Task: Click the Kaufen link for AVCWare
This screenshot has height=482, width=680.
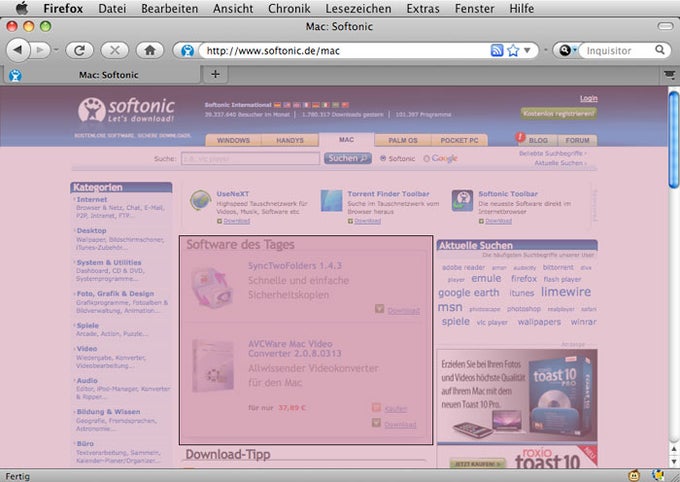Action: click(x=396, y=409)
